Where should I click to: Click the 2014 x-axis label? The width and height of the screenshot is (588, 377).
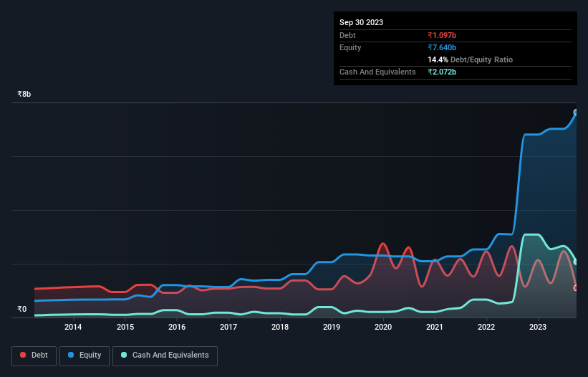point(73,327)
